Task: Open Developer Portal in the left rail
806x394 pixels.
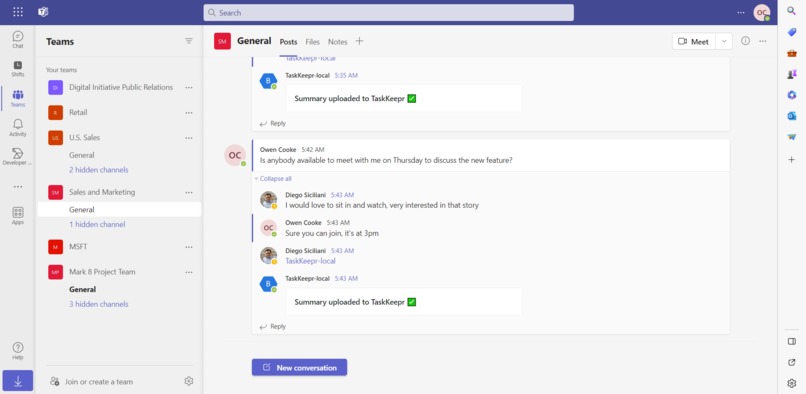Action: click(18, 156)
